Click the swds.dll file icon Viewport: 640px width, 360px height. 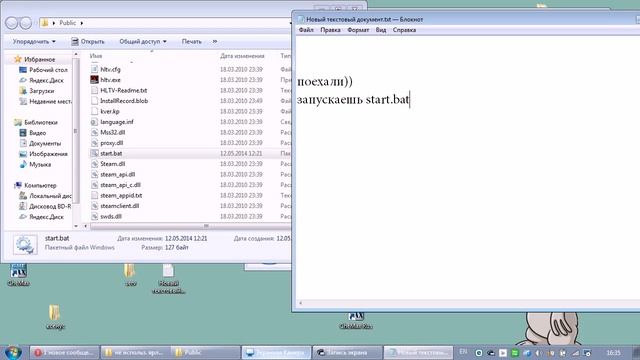click(94, 216)
